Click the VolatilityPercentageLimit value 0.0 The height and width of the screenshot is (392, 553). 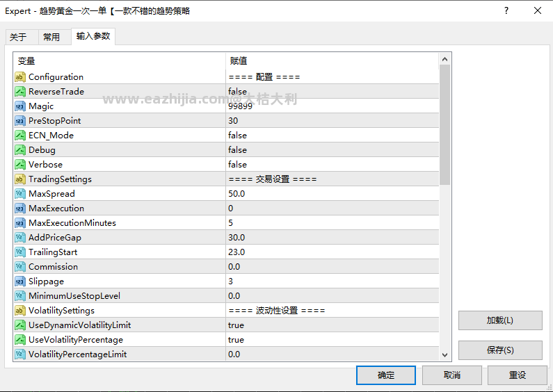(x=234, y=354)
